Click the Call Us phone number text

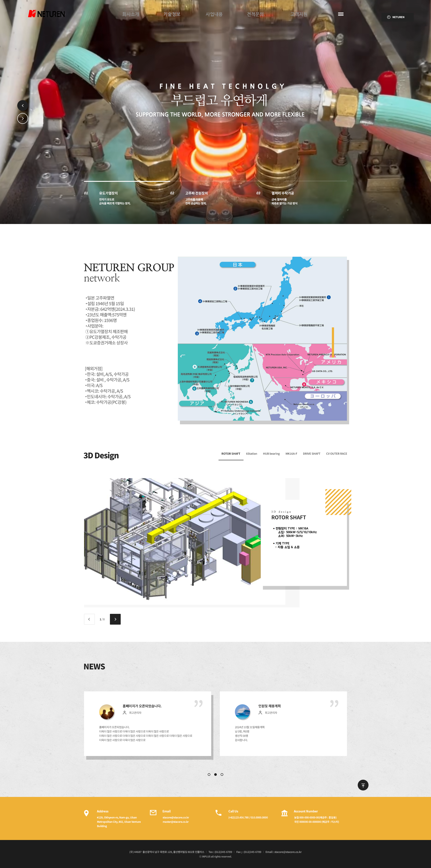click(x=248, y=817)
